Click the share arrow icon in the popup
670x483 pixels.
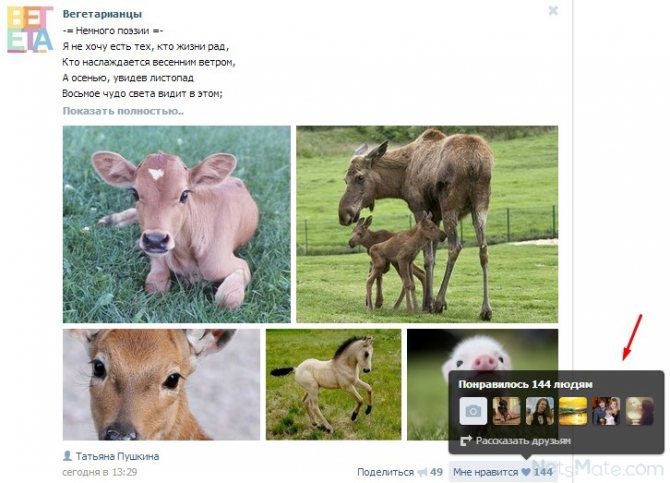pyautogui.click(x=466, y=441)
